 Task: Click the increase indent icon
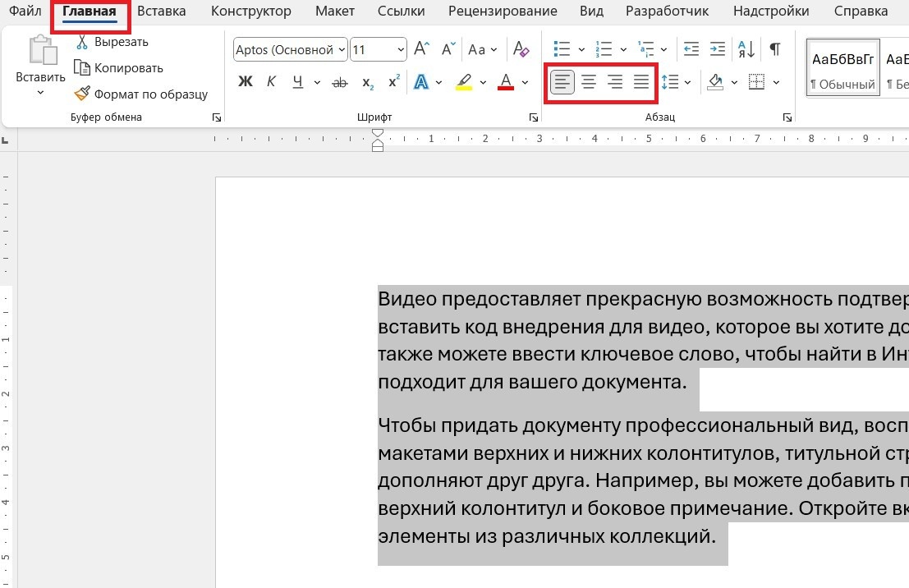coord(717,49)
